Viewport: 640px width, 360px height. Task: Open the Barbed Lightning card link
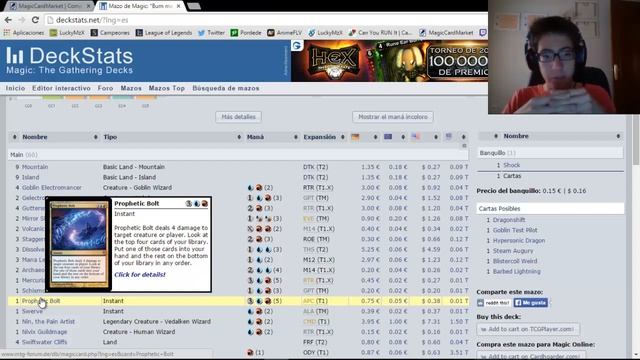(x=516, y=271)
